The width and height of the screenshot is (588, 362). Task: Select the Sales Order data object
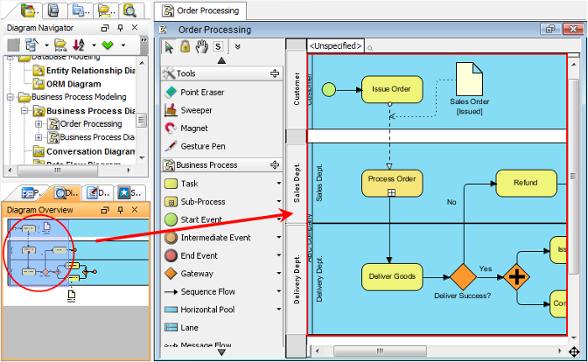coord(469,79)
